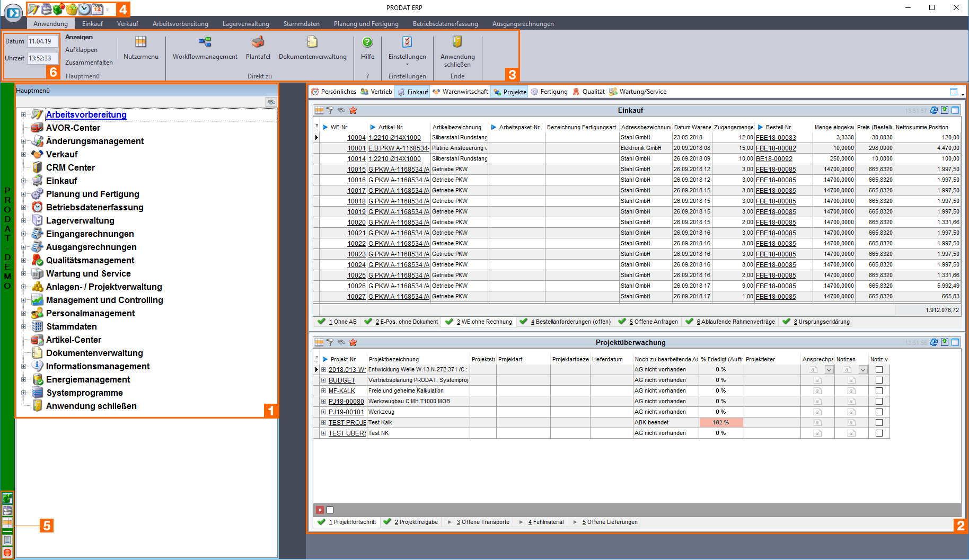Click the star icon in the Projektüberwachung panel
Image resolution: width=969 pixels, height=560 pixels.
point(353,342)
